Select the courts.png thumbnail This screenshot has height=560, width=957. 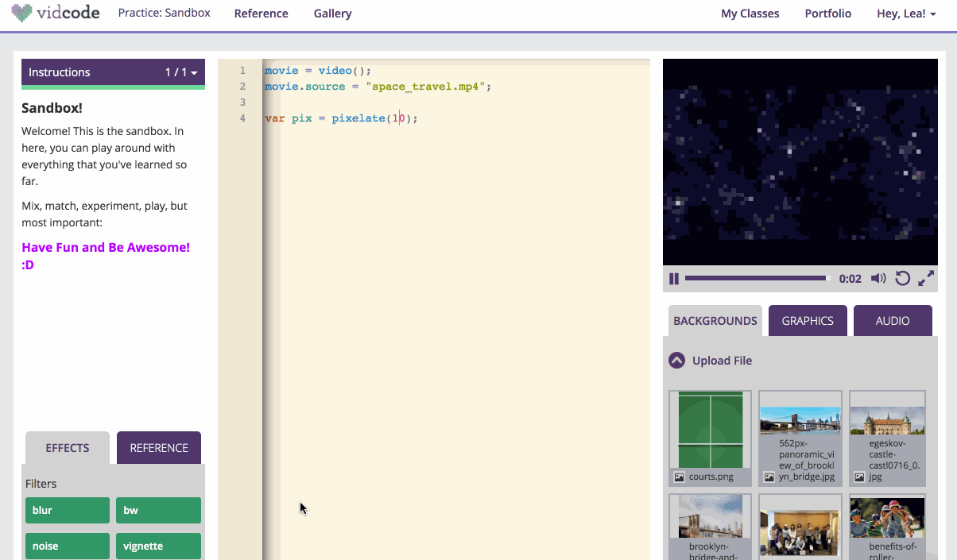tap(711, 437)
